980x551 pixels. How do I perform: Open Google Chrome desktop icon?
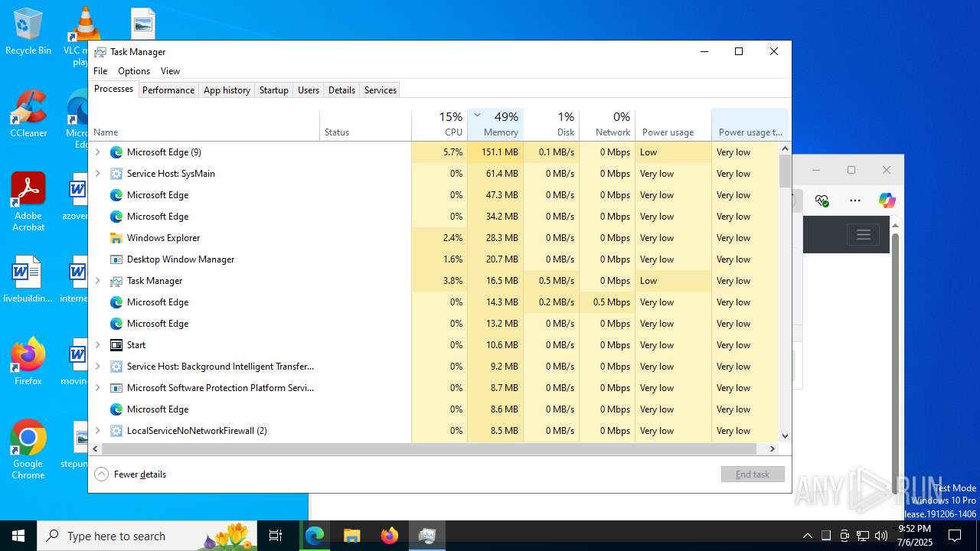28,450
